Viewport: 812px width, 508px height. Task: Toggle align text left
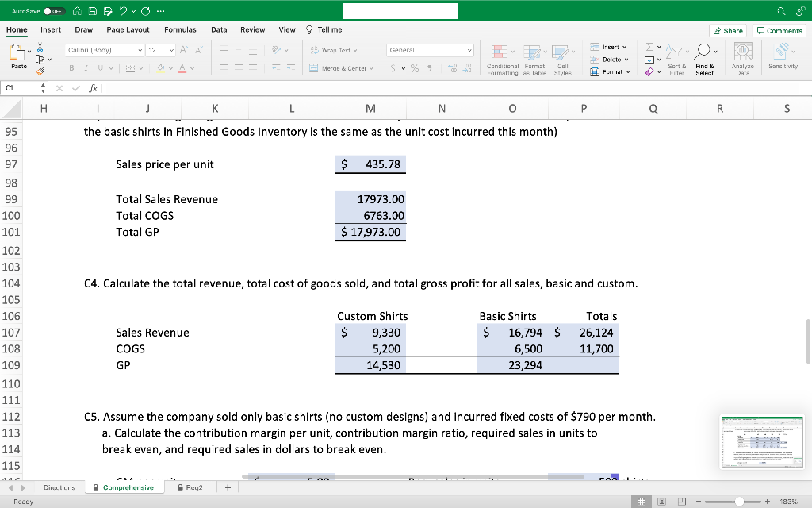click(224, 67)
